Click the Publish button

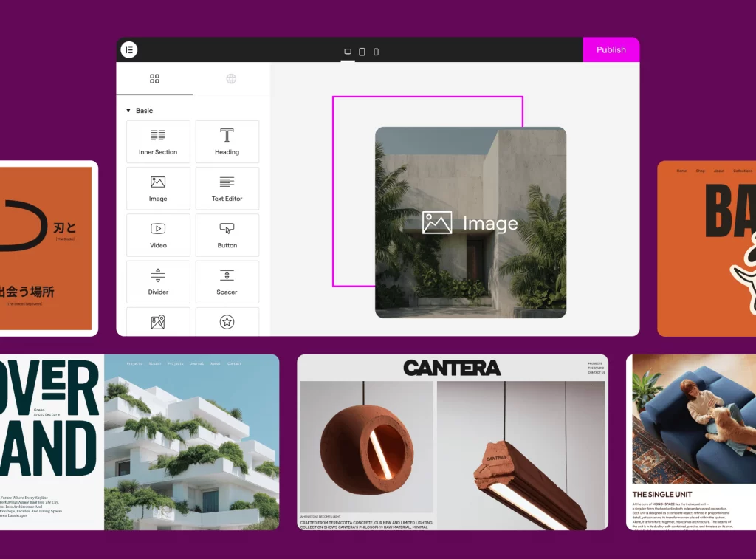pyautogui.click(x=611, y=50)
